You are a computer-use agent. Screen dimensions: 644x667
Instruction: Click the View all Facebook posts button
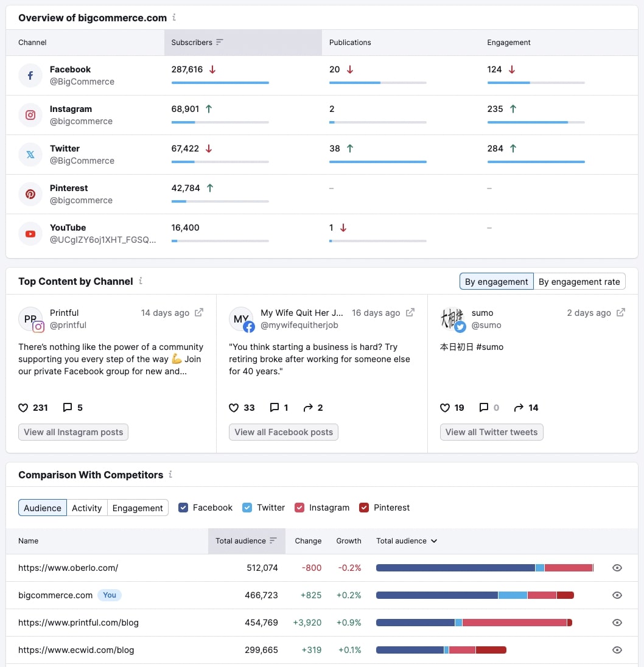pos(284,432)
